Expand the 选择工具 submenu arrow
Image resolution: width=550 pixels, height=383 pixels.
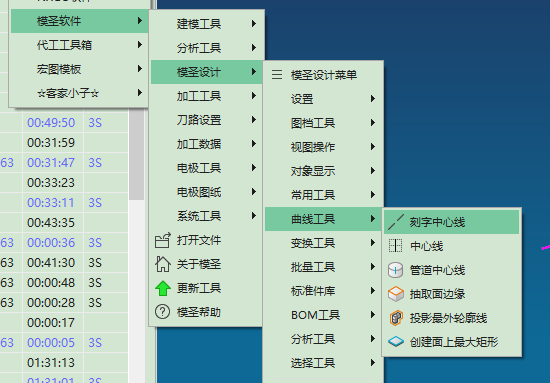pyautogui.click(x=373, y=363)
